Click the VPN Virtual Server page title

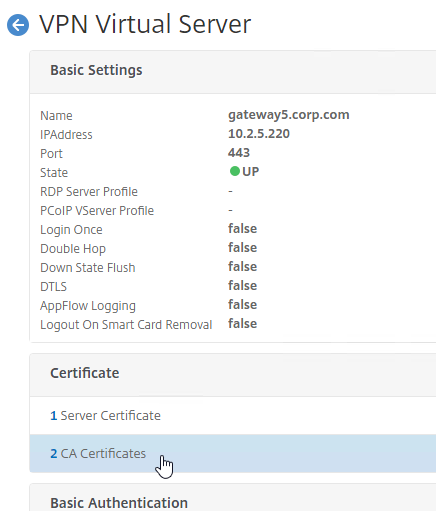(x=145, y=24)
